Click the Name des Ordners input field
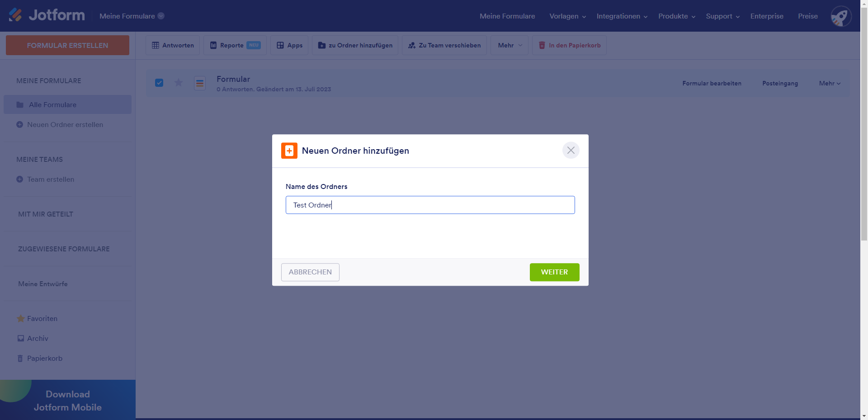Viewport: 868px width, 420px height. tap(430, 205)
